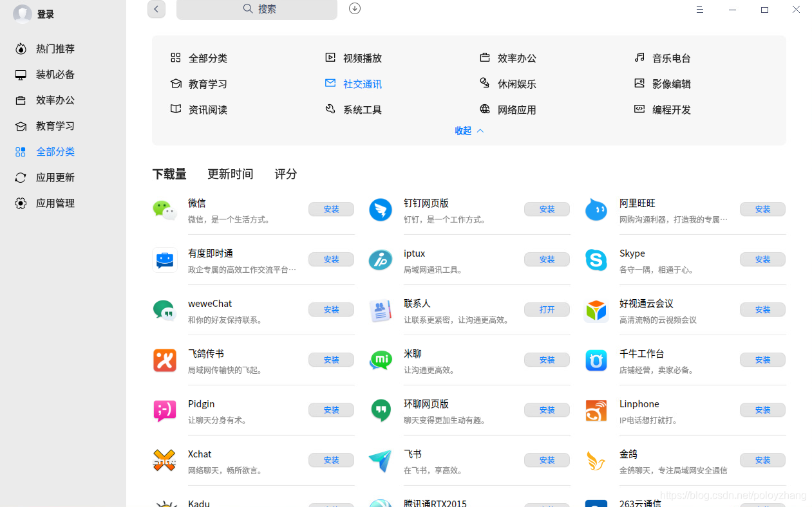Screen dimensions: 812x507
Task: Open the weweChat app icon
Action: click(x=165, y=310)
